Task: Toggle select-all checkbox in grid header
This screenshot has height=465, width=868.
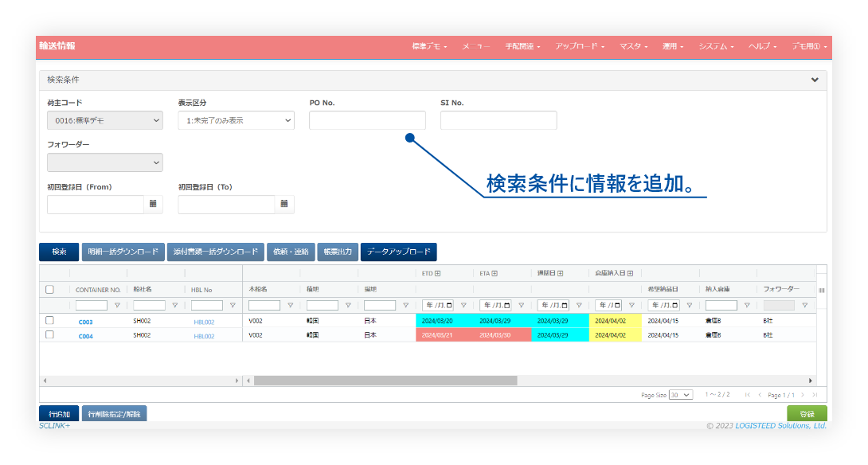Action: [x=49, y=290]
